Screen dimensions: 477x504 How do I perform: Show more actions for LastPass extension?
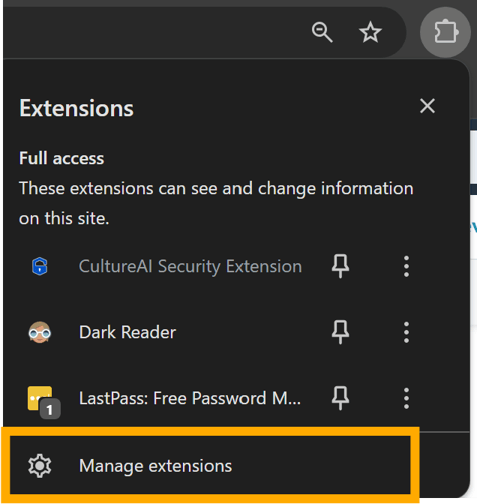(x=406, y=398)
